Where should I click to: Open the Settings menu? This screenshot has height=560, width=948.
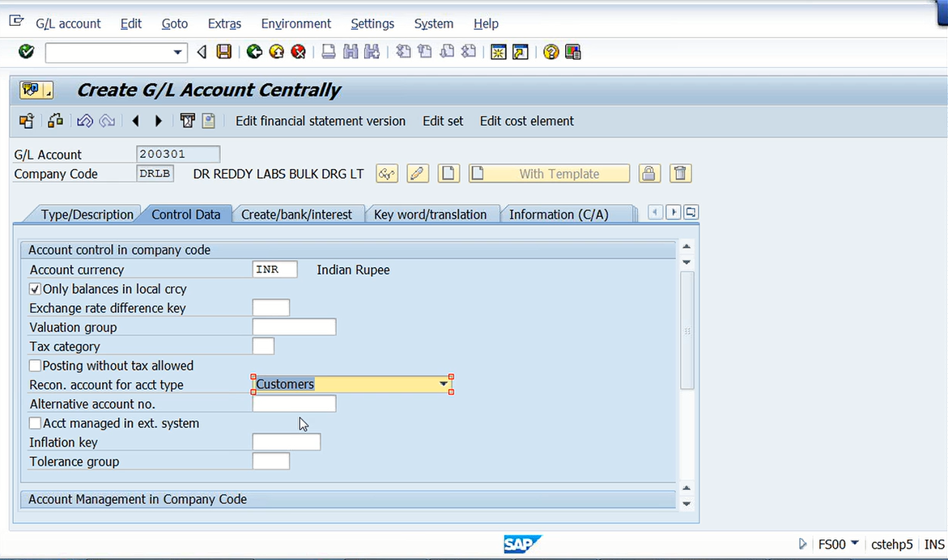(372, 23)
